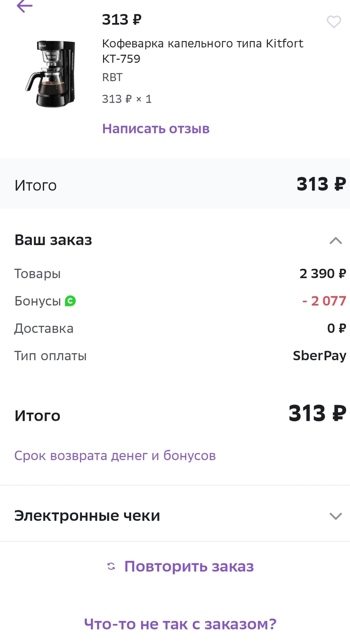The width and height of the screenshot is (350, 644).
Task: Tap the Доставка row label
Action: 43,329
